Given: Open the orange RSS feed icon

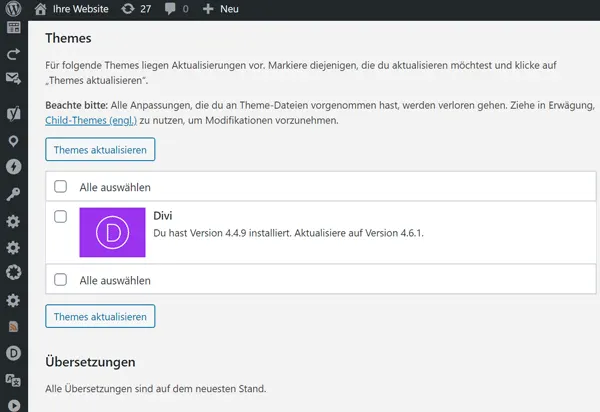Looking at the screenshot, I should [x=13, y=327].
